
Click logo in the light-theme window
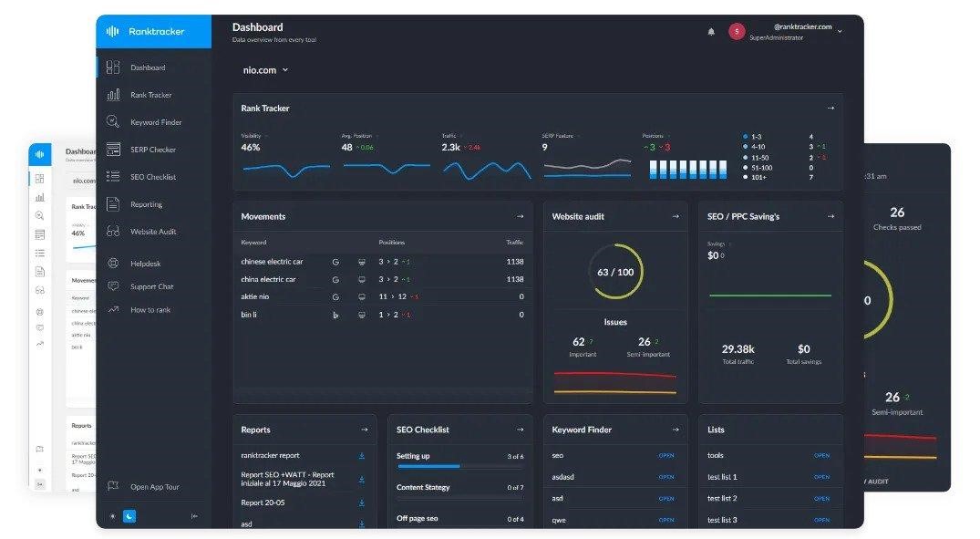(x=40, y=154)
